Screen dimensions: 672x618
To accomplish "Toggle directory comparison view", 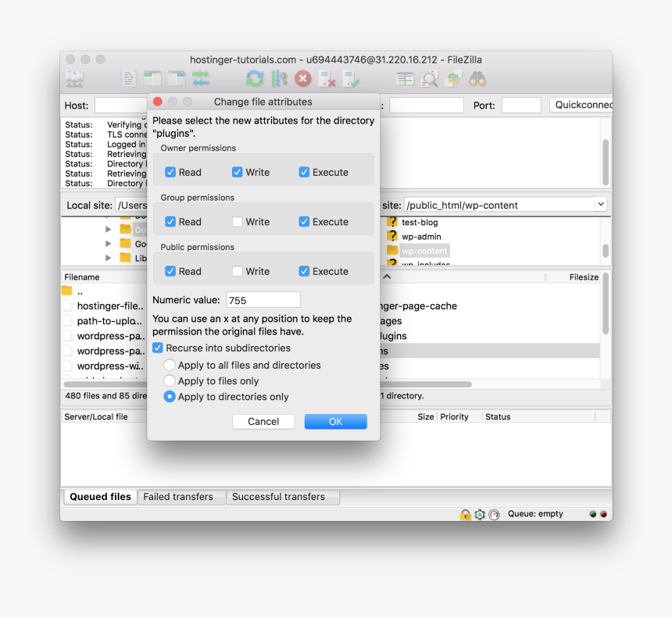I will (x=429, y=78).
